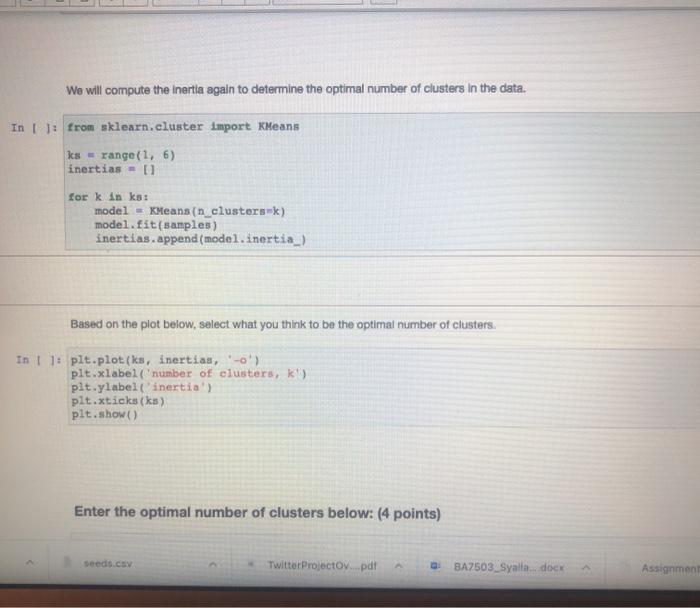Open the TwitterProjectOv...pdf download

pyautogui.click(x=322, y=566)
